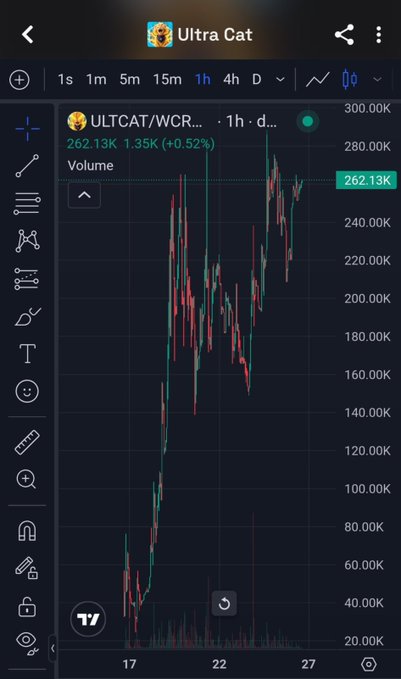Activate the zoom in tool
Image resolution: width=401 pixels, height=679 pixels.
(x=26, y=480)
